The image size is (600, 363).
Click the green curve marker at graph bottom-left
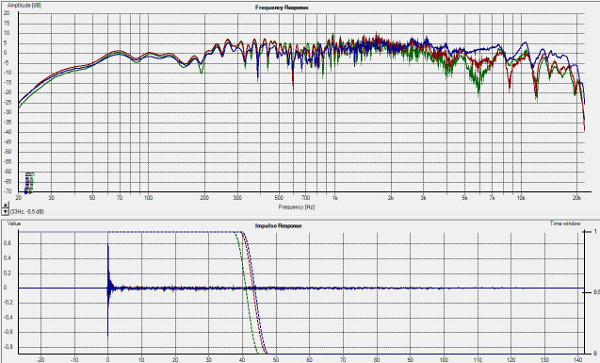pos(32,183)
